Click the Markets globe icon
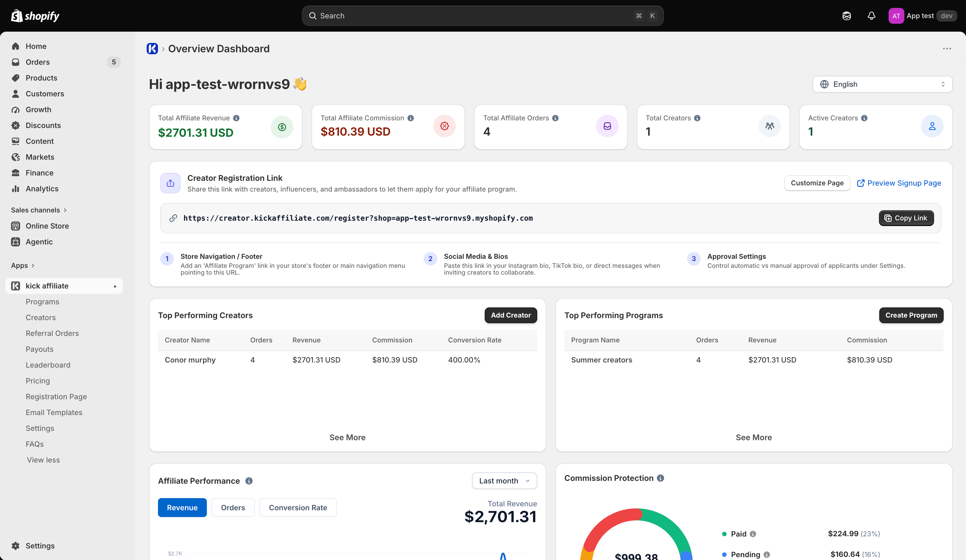 click(16, 157)
